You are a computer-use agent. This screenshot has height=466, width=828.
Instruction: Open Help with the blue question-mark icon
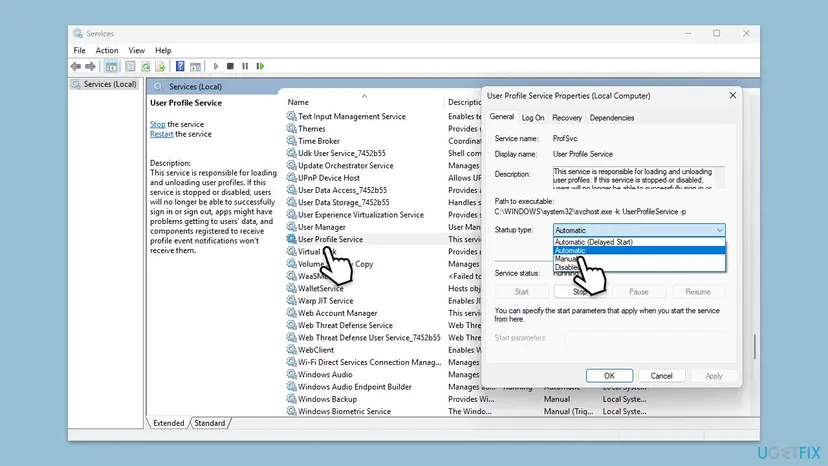click(180, 66)
